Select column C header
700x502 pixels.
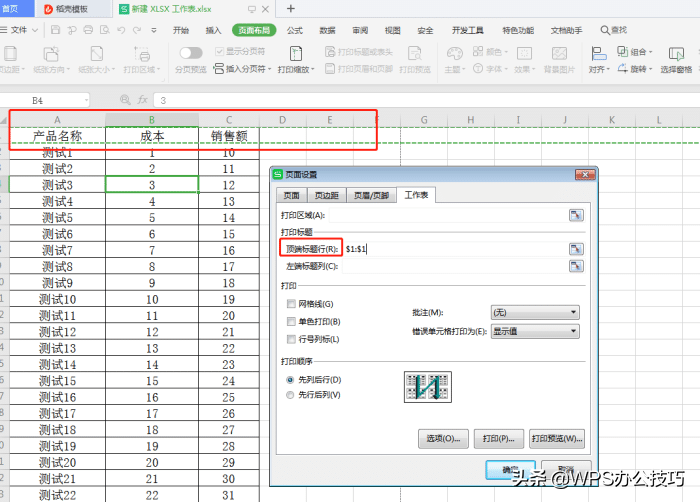coord(229,120)
